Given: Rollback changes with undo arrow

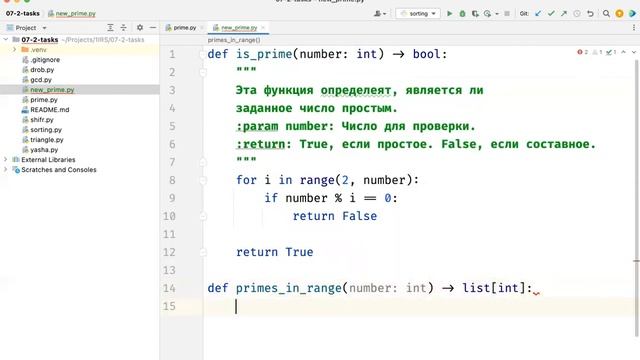Looking at the screenshot, I should click(590, 13).
